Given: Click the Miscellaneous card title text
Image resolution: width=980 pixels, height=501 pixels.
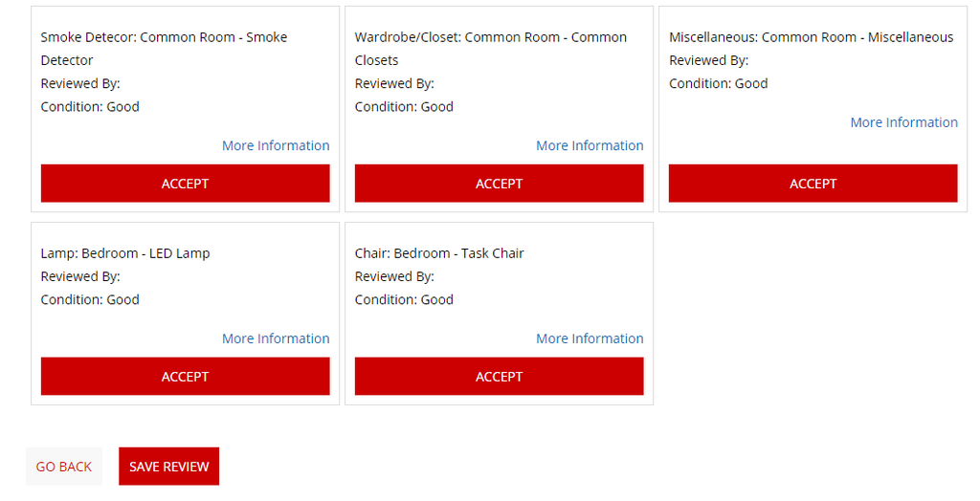Looking at the screenshot, I should [811, 37].
